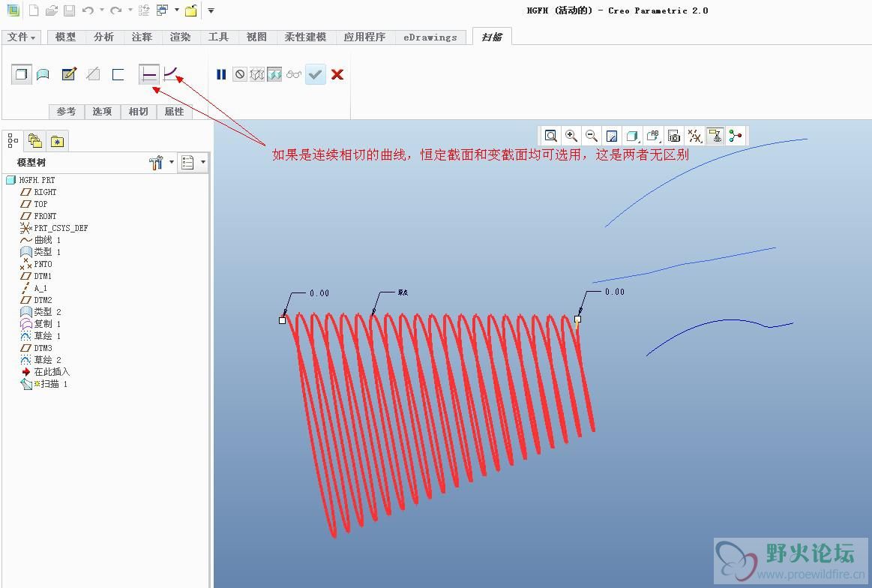Viewport: 872px width, 588px height.
Task: Open an existing file via folder icon
Action: [x=52, y=10]
